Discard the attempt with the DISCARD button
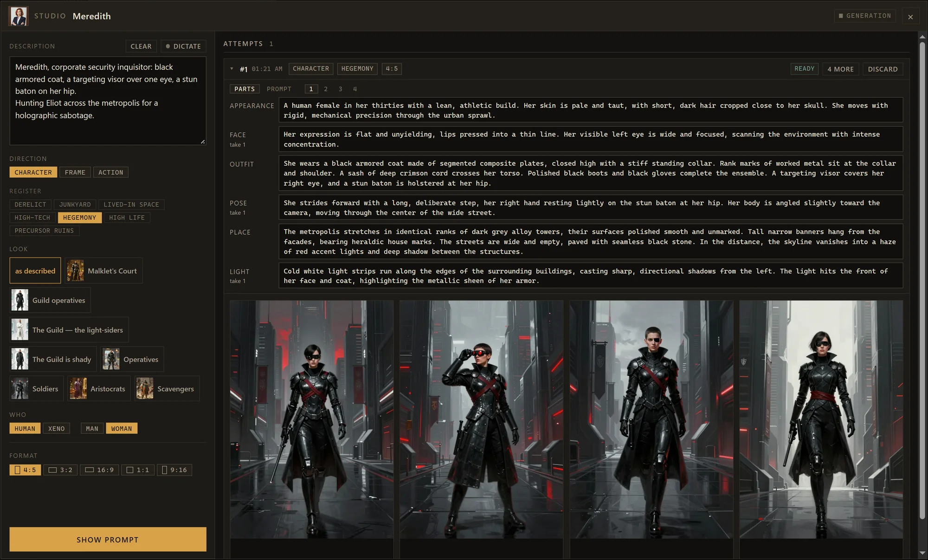The width and height of the screenshot is (928, 560). pos(883,69)
